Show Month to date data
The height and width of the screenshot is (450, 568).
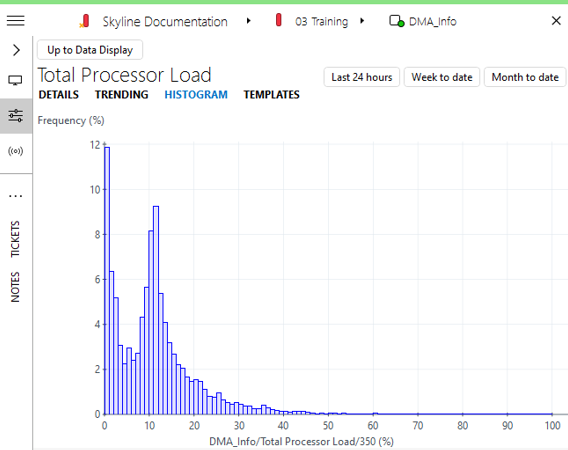(525, 77)
